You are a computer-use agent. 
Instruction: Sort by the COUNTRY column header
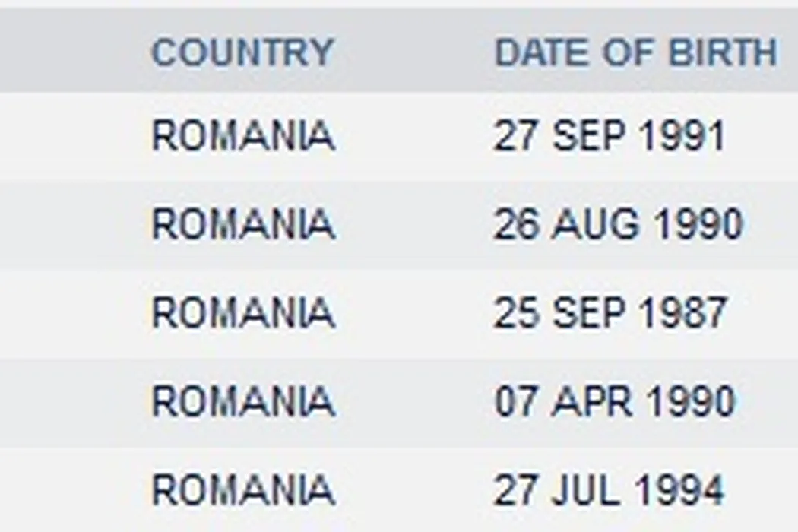point(242,52)
